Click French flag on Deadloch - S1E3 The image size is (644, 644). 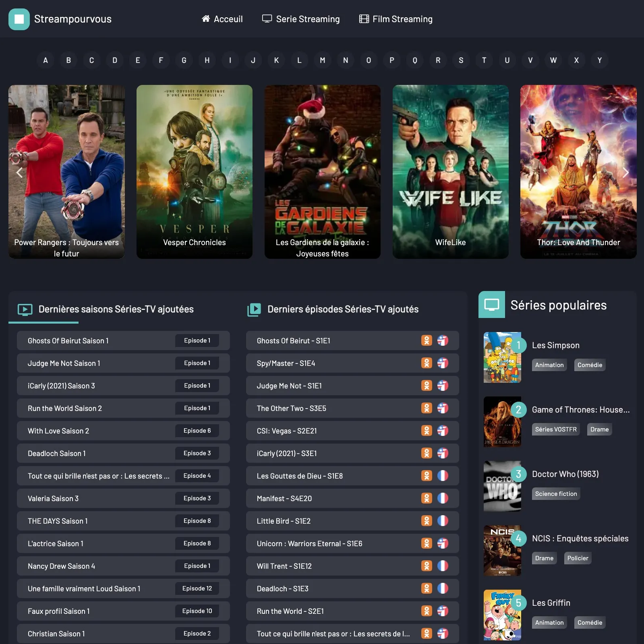tap(443, 588)
